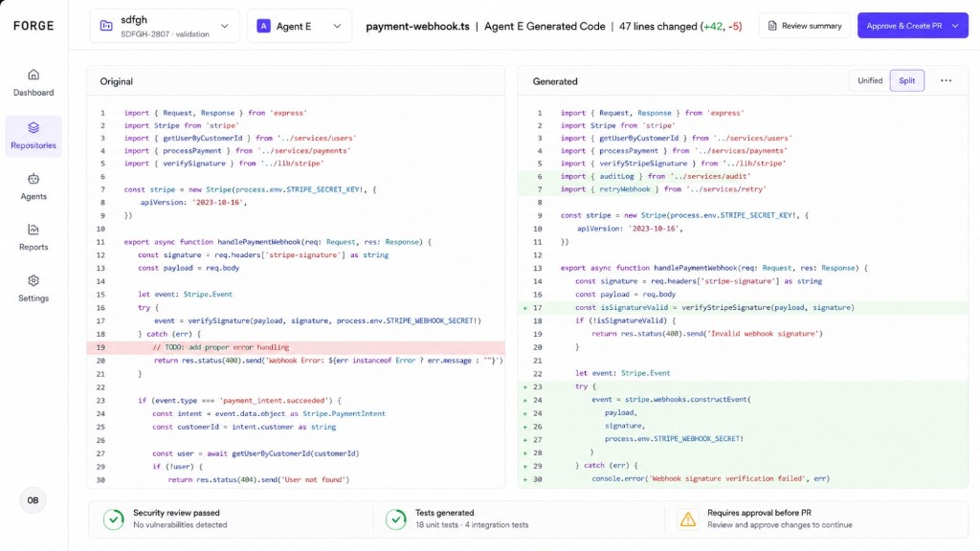The height and width of the screenshot is (551, 980).
Task: Click the removed TODO comment line 19
Action: pos(296,346)
